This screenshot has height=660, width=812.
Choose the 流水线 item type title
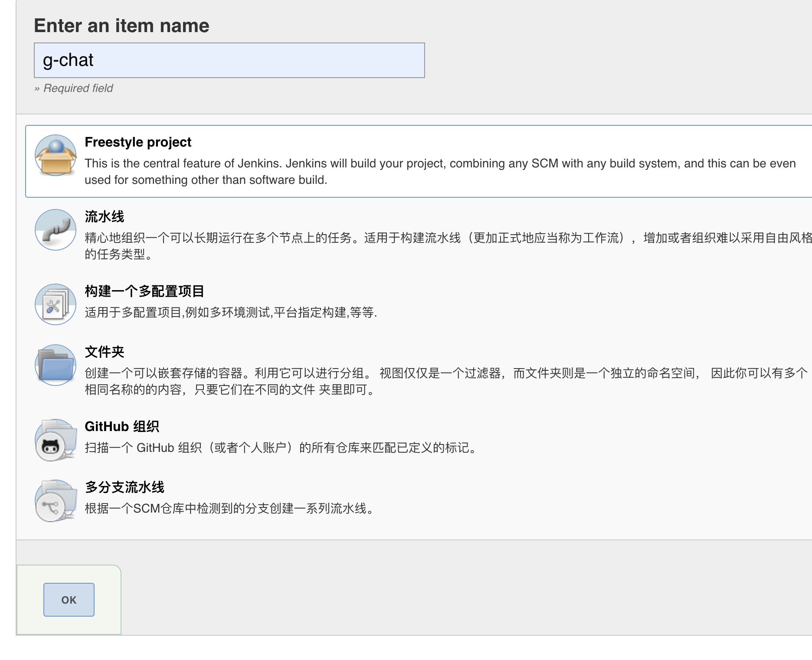coord(105,216)
